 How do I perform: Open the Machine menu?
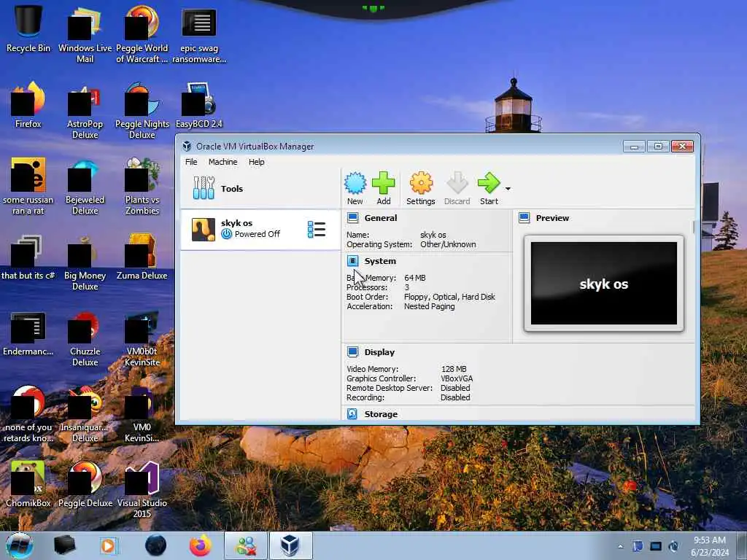222,162
